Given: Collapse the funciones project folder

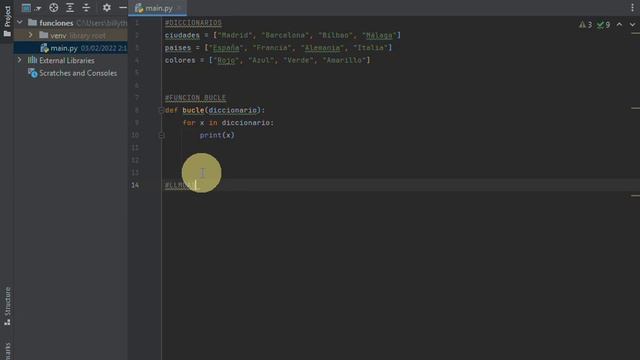Looking at the screenshot, I should [20, 22].
